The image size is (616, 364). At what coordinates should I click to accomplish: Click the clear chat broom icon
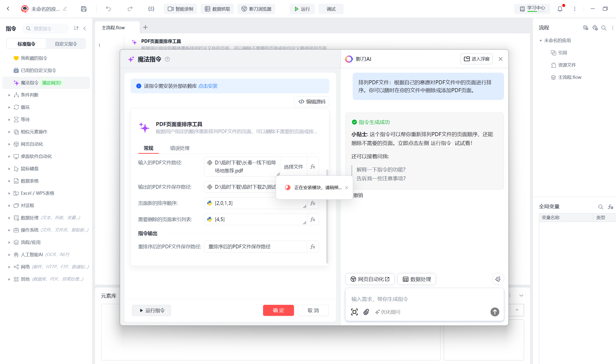(498, 279)
